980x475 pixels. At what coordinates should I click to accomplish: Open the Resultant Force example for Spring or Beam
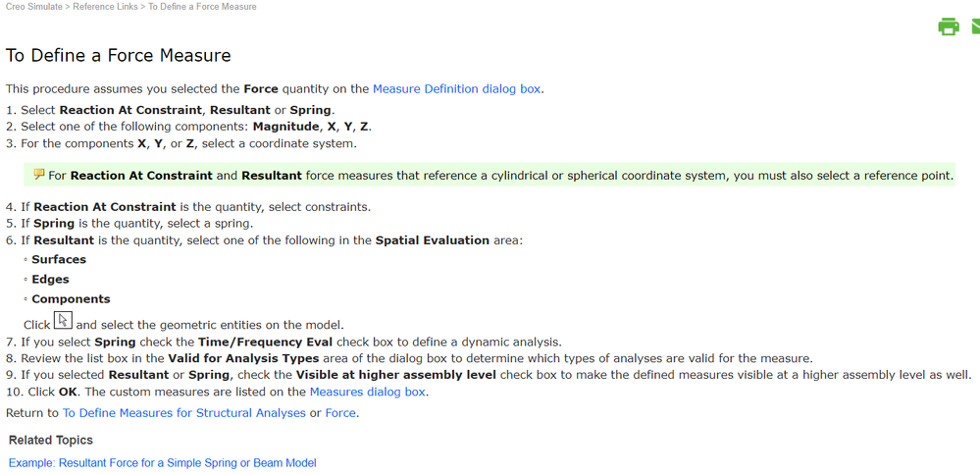point(162,462)
